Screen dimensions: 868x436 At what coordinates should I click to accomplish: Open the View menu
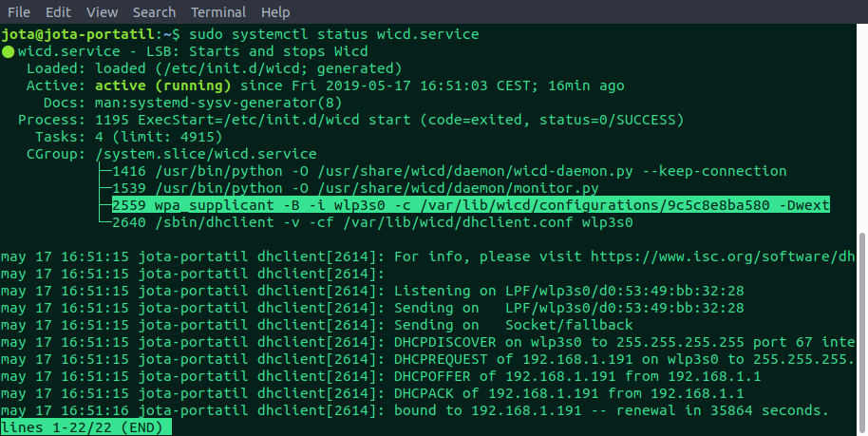tap(103, 11)
